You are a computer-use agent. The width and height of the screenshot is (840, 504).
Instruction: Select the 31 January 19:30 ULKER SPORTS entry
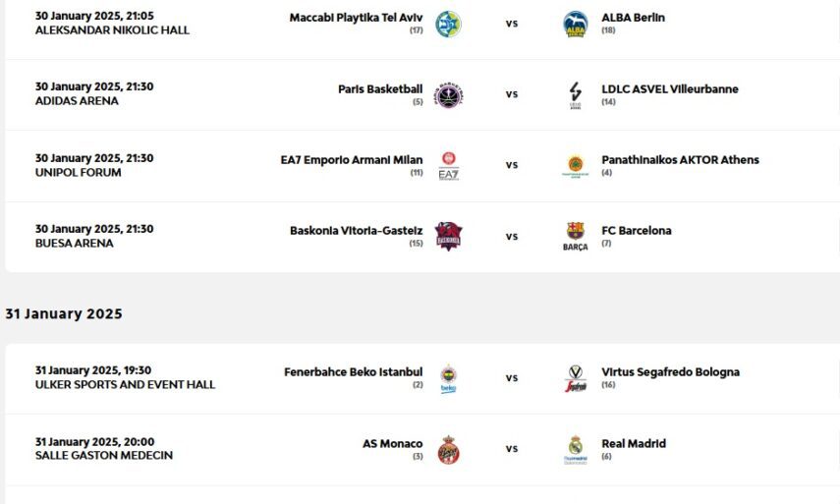point(125,377)
